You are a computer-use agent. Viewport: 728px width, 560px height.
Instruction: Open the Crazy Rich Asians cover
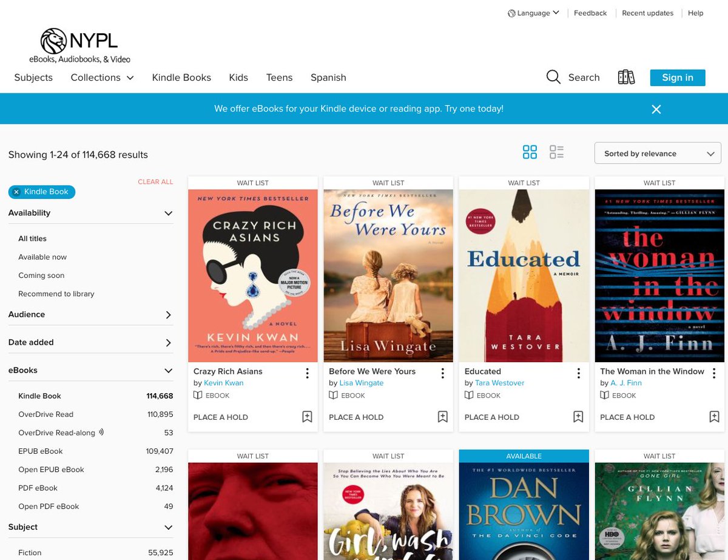click(253, 276)
